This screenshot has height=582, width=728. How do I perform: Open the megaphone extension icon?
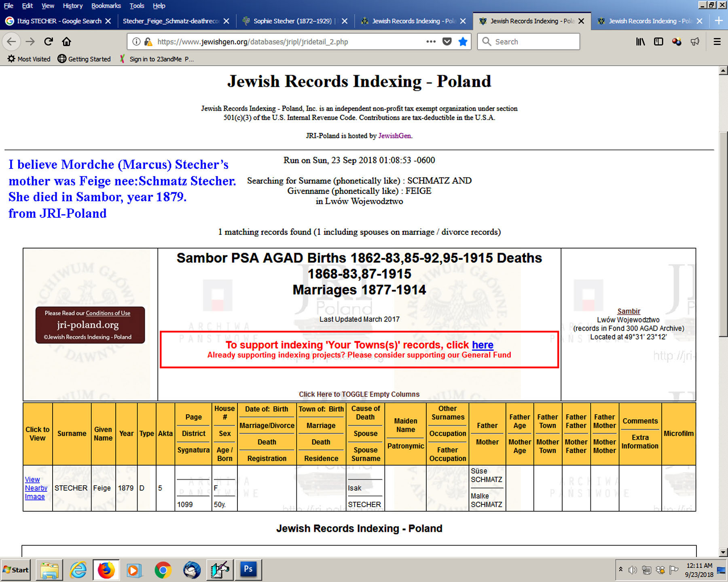click(695, 41)
